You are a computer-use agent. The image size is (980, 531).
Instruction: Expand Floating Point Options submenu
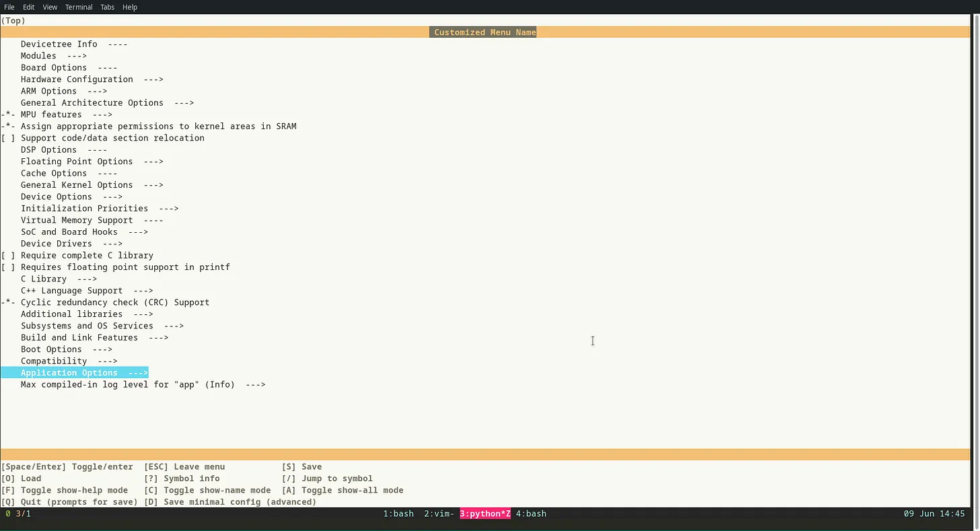[x=92, y=162]
